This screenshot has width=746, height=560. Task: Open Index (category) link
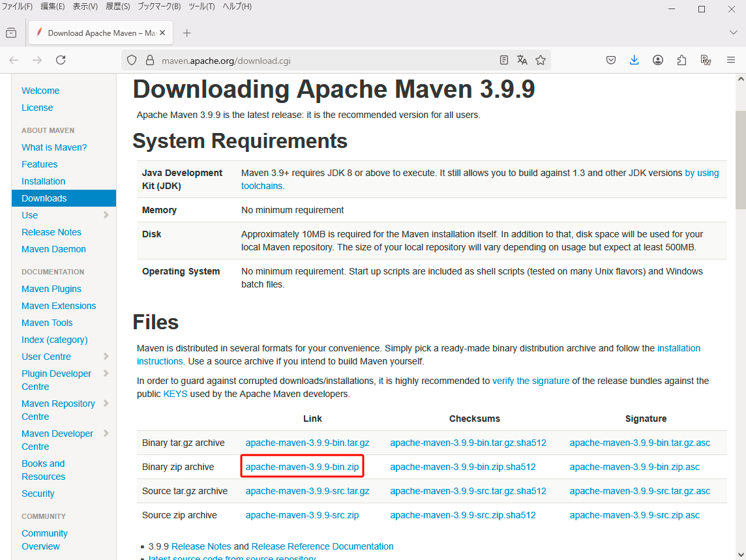[55, 340]
